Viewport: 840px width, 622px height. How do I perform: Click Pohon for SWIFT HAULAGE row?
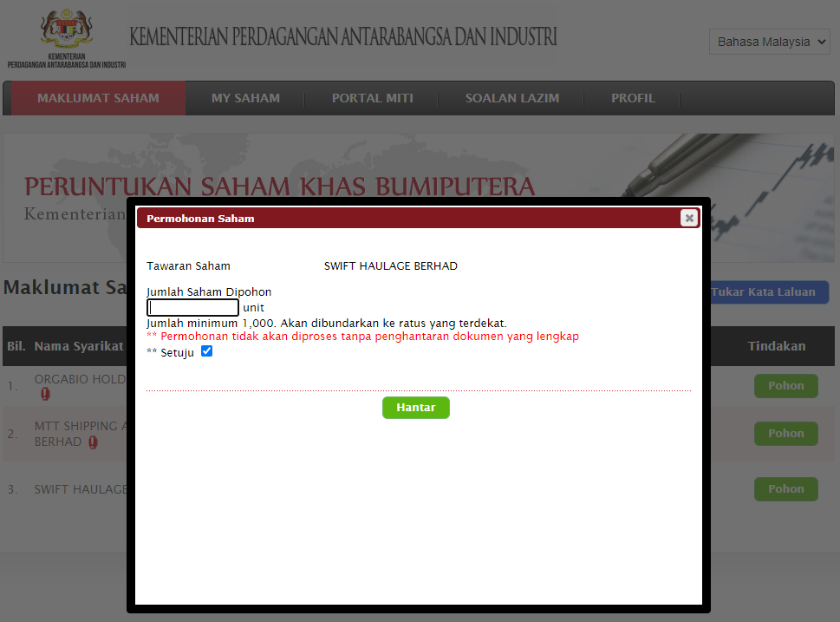coord(785,489)
